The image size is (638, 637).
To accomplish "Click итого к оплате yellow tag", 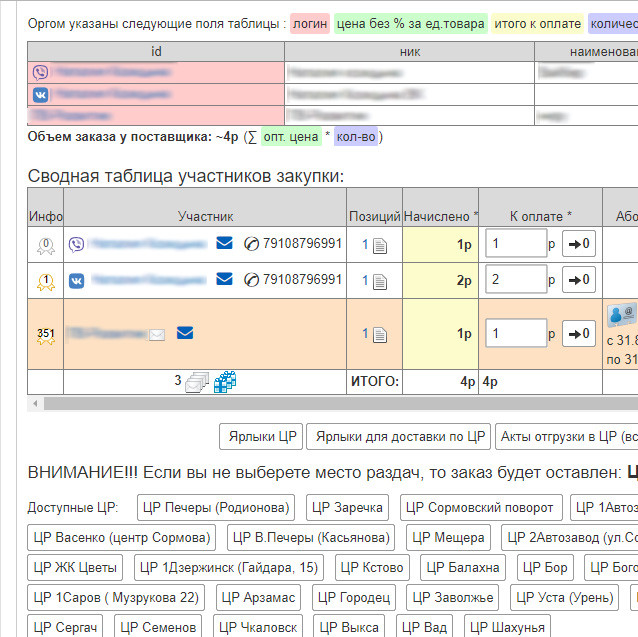I will (537, 24).
